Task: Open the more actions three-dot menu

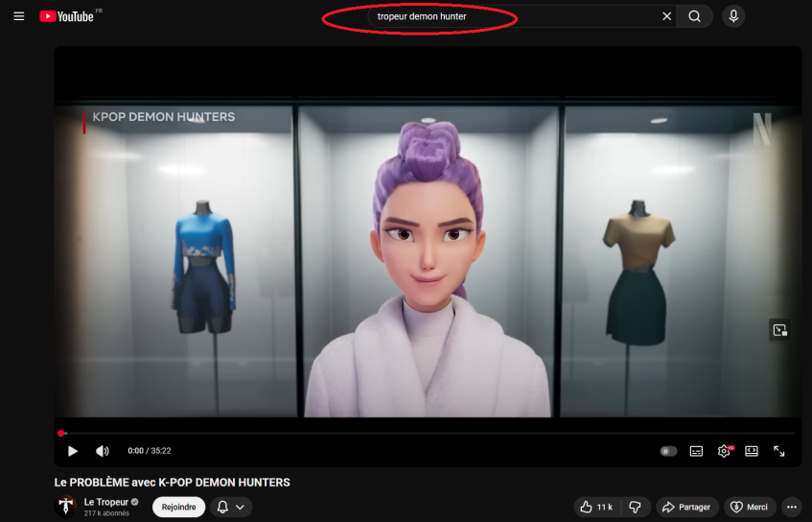Action: click(792, 507)
